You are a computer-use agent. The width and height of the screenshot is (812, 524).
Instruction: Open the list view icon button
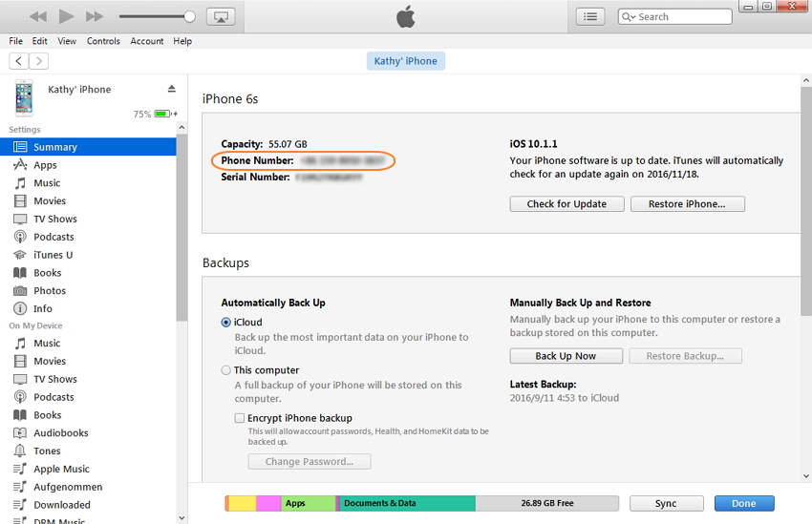click(590, 16)
